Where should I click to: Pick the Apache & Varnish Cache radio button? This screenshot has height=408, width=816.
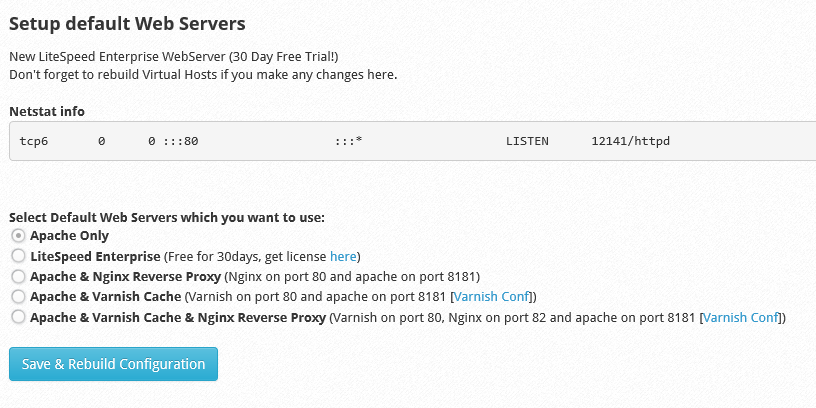click(17, 297)
